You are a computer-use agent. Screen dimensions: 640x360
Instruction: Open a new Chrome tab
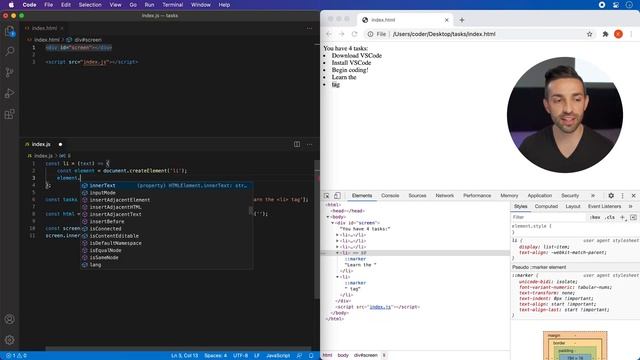[462, 20]
